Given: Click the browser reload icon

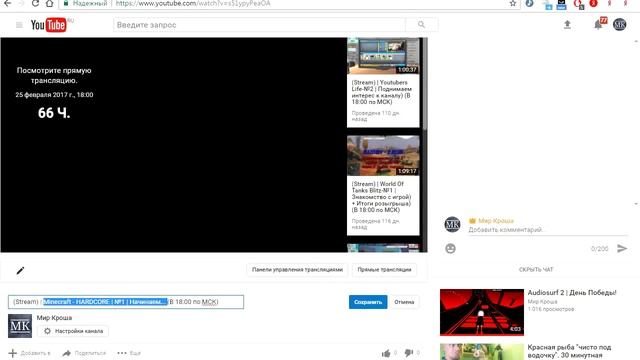Looking at the screenshot, I should coord(35,4).
